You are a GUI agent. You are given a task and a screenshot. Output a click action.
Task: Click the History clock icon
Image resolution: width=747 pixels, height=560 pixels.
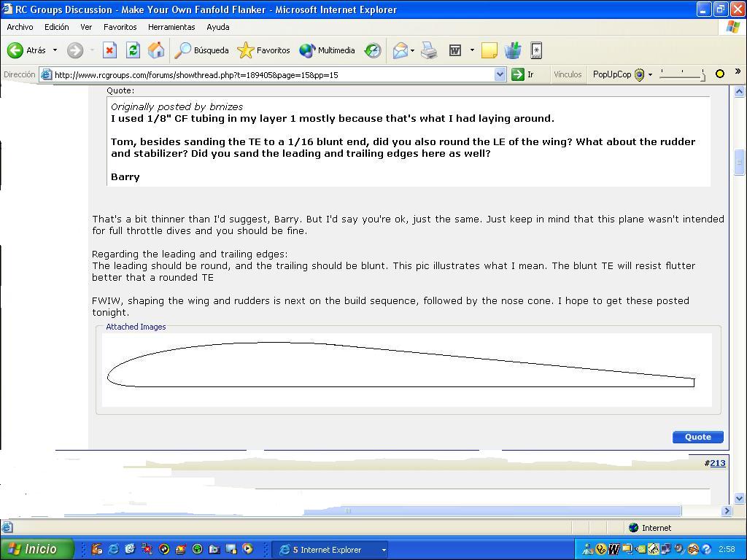tap(373, 50)
